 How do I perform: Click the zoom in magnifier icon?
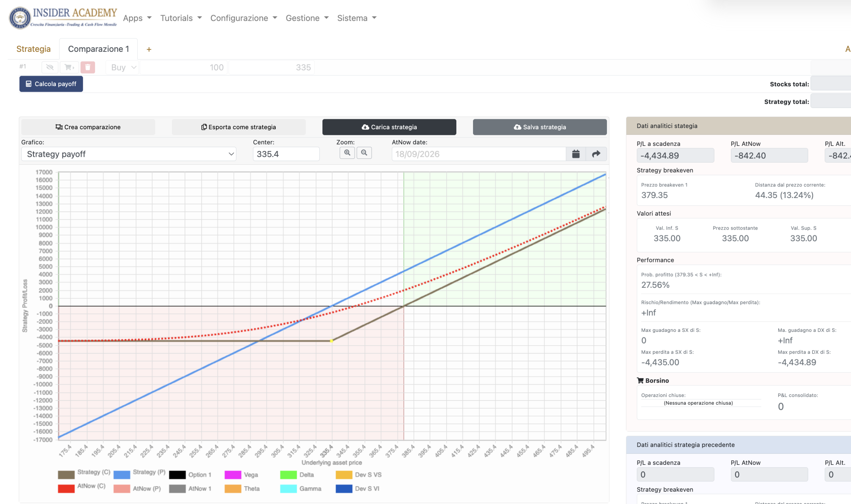click(x=347, y=153)
